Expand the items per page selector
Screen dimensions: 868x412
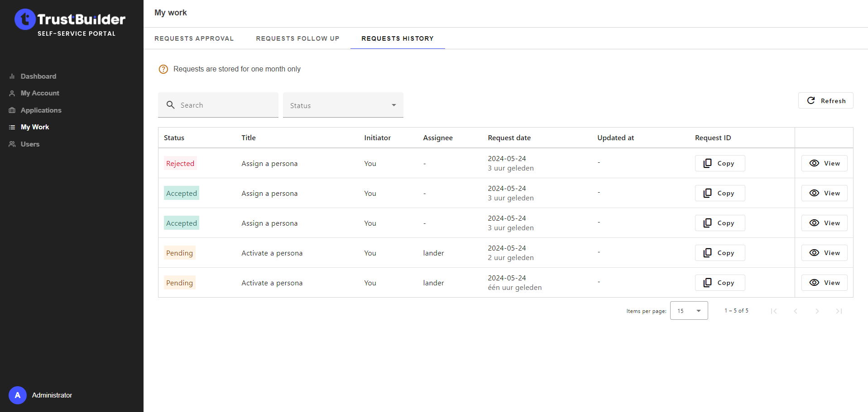(x=689, y=311)
